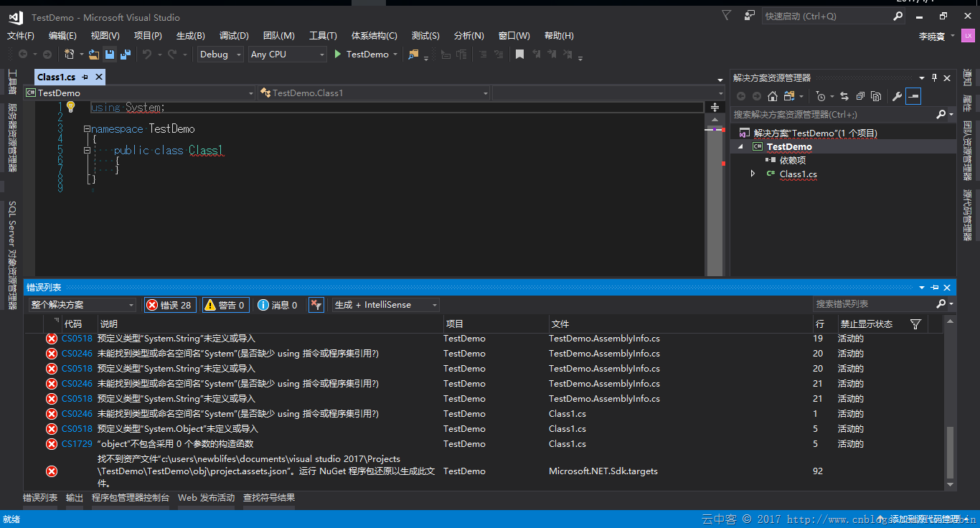Toggle the Messages 0 filter button
Screen dimensions: 980x528
click(x=278, y=305)
